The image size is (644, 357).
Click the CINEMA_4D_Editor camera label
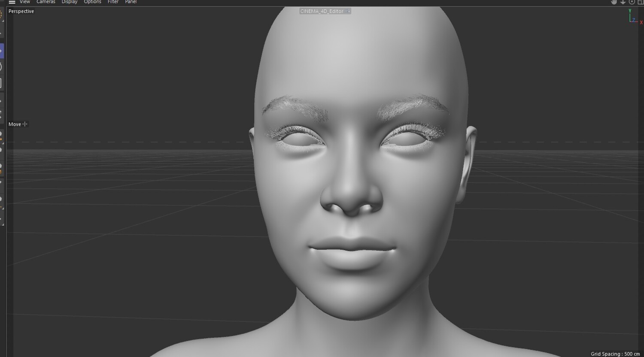coord(325,11)
